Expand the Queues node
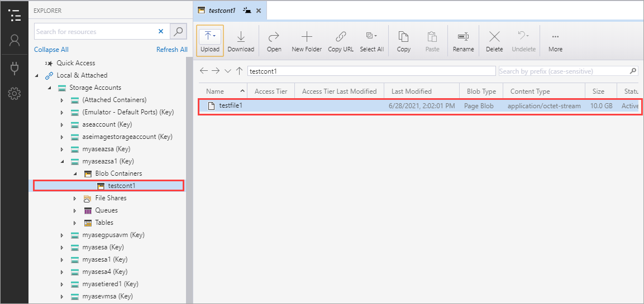This screenshot has width=644, height=304. (x=75, y=211)
